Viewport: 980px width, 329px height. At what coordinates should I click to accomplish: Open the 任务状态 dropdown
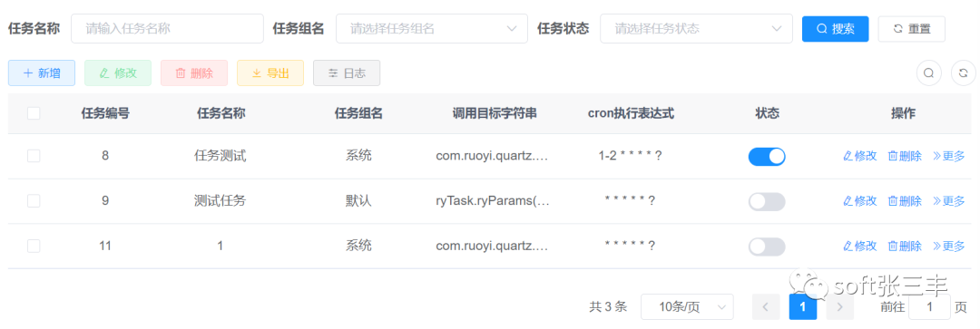(x=696, y=29)
